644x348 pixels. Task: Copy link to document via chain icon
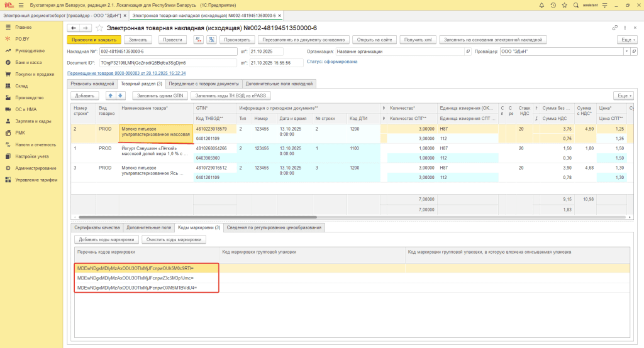(x=614, y=28)
